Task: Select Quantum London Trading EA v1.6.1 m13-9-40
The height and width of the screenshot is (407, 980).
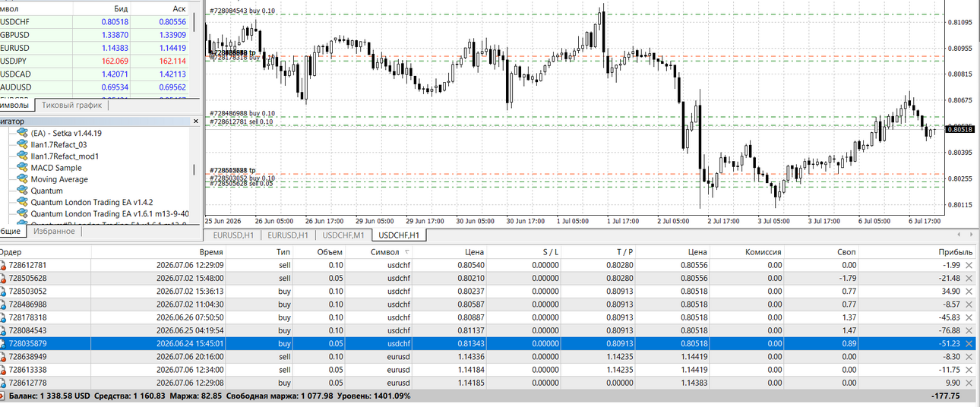Action: [109, 214]
